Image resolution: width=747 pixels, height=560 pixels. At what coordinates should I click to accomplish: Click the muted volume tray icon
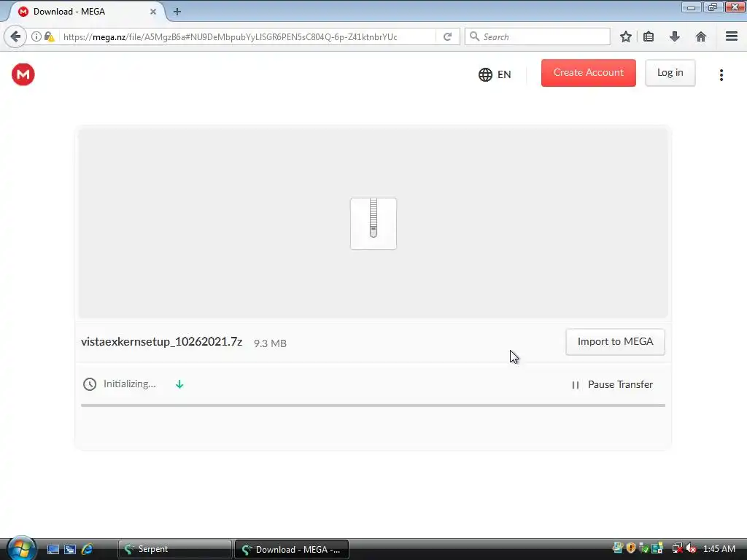pos(692,548)
